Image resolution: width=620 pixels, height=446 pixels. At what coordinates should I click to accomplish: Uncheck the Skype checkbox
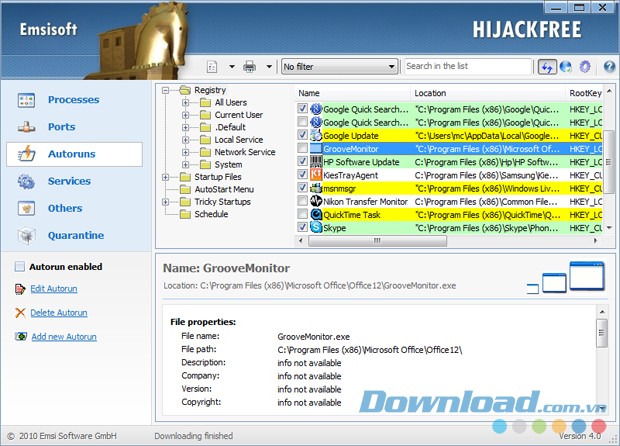302,227
